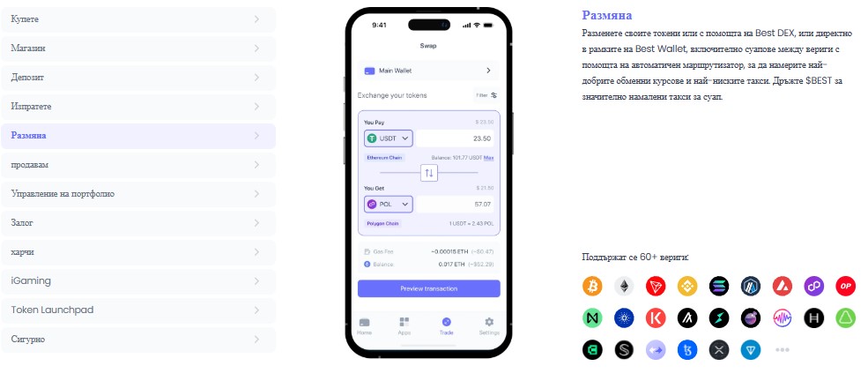Viewport: 868px width, 381px height.
Task: Open the POL token dropdown
Action: (388, 205)
